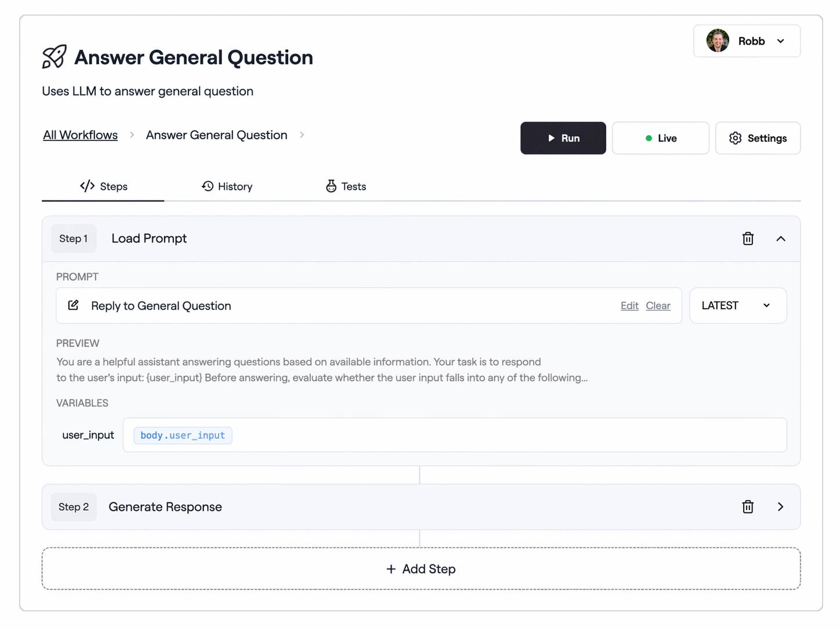Switch to the Tests tab
The height and width of the screenshot is (630, 840).
click(x=346, y=186)
